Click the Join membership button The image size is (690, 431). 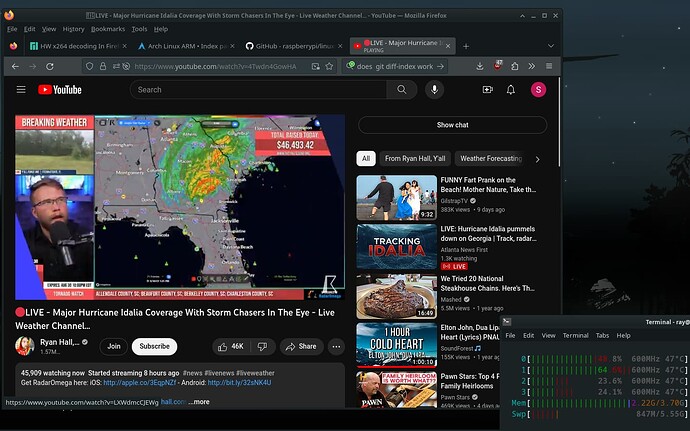(x=114, y=346)
